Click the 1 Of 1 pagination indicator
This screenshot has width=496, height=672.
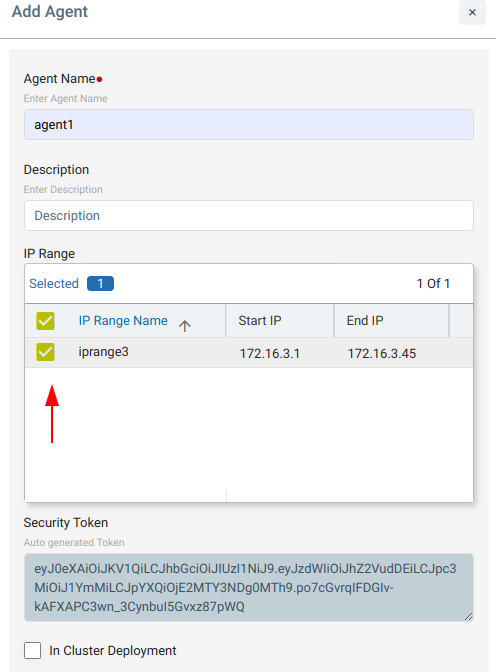pos(433,283)
